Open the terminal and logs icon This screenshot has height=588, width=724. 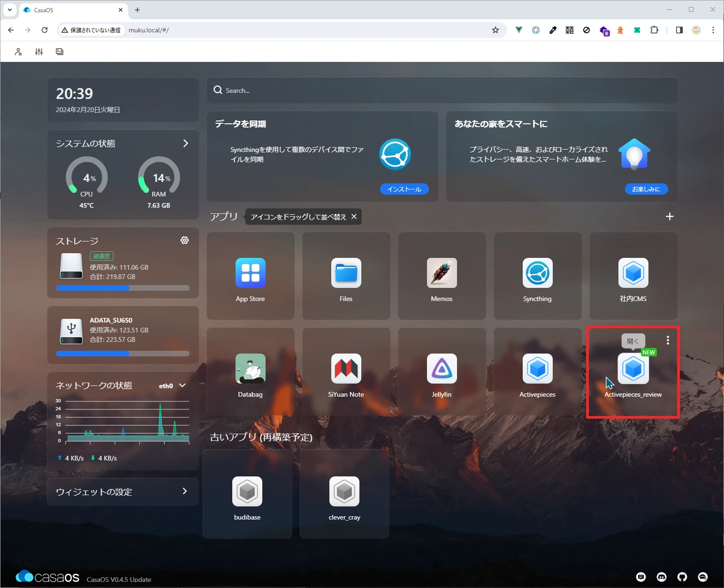(60, 52)
